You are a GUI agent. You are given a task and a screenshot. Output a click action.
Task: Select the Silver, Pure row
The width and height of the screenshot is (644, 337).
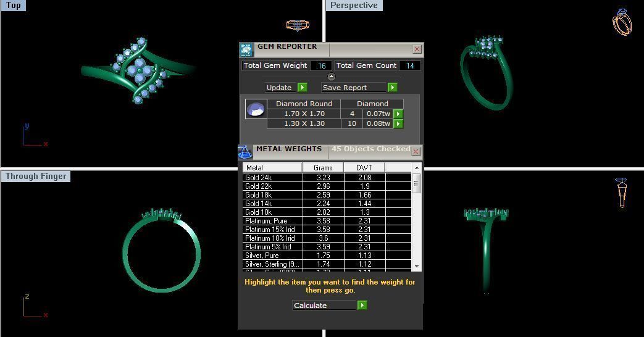(327, 256)
